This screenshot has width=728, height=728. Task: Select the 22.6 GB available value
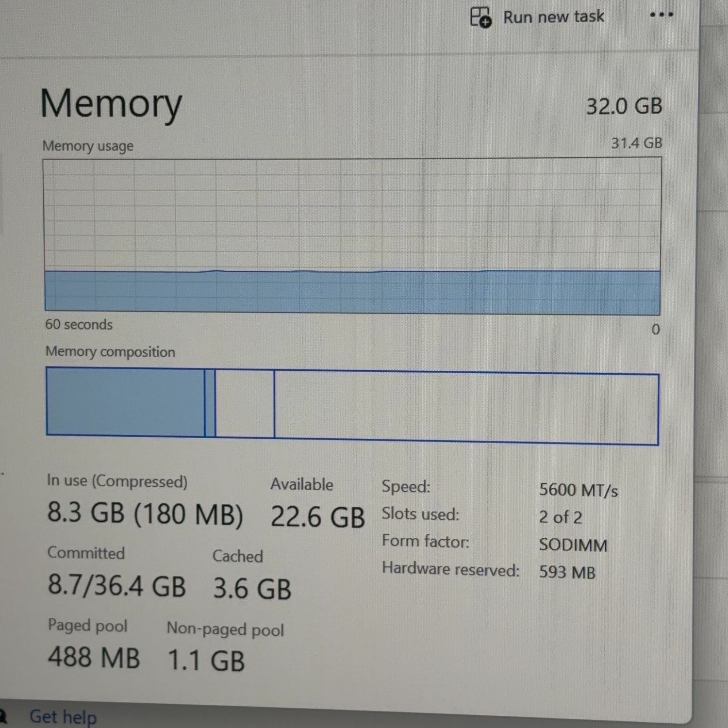[x=317, y=516]
